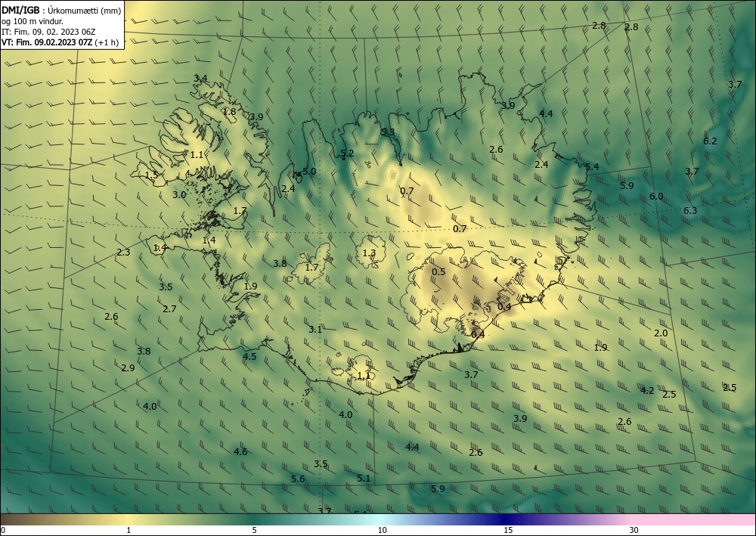Click the value '3.4' on the map

200,78
